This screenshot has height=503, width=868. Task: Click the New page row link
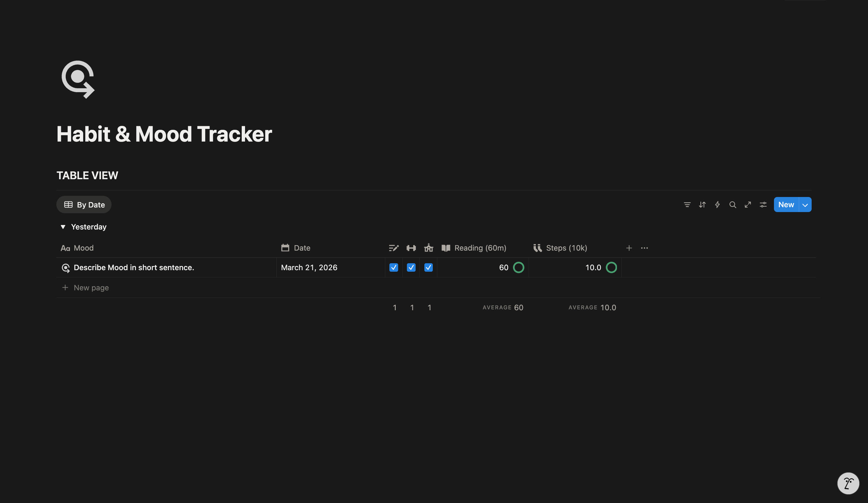tap(91, 287)
